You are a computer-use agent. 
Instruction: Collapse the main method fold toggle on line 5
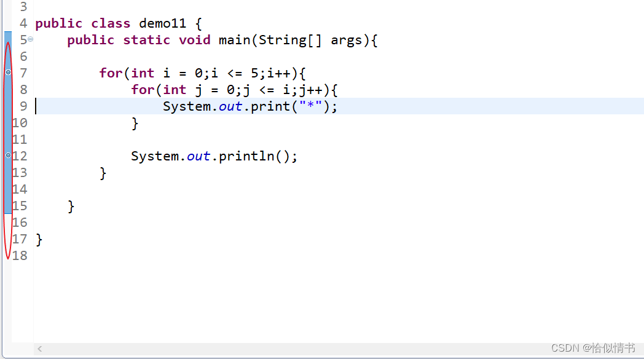pos(30,39)
